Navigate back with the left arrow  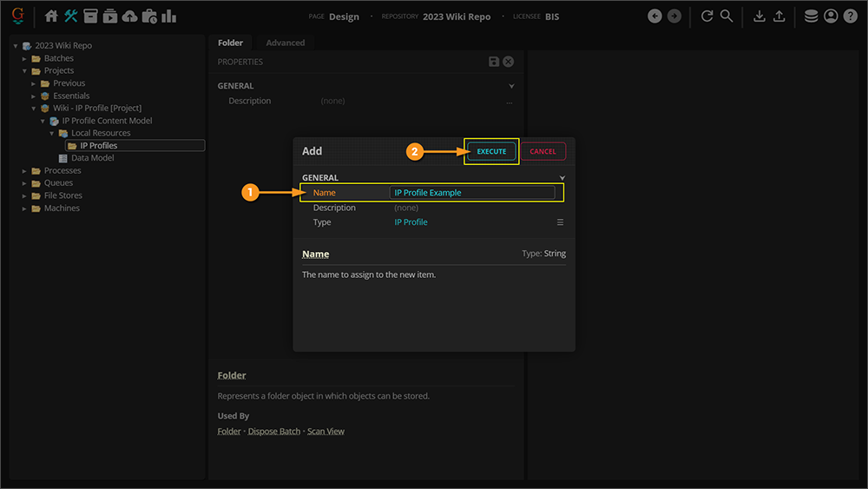tap(654, 16)
